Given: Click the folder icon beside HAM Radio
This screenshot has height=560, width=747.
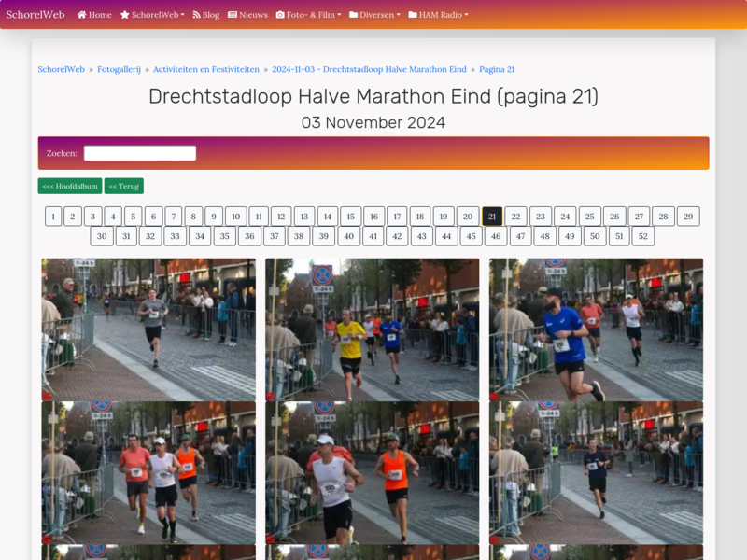Looking at the screenshot, I should click(x=413, y=15).
